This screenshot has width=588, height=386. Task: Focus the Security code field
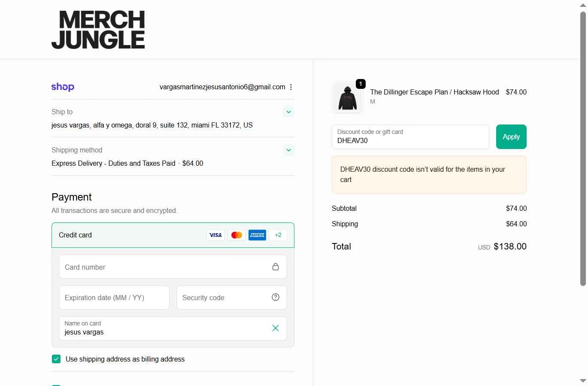tap(232, 298)
